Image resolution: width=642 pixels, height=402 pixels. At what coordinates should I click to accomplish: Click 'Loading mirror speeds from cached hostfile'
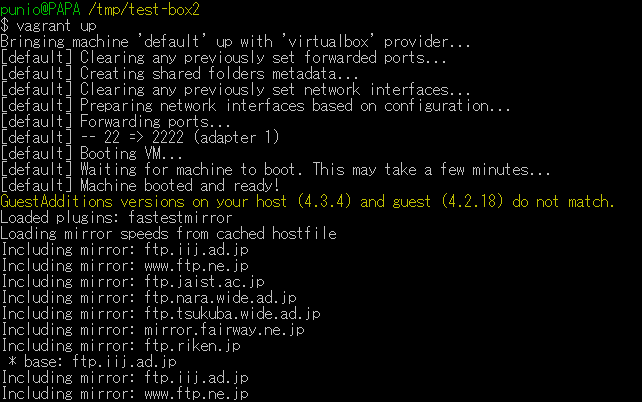pos(168,234)
